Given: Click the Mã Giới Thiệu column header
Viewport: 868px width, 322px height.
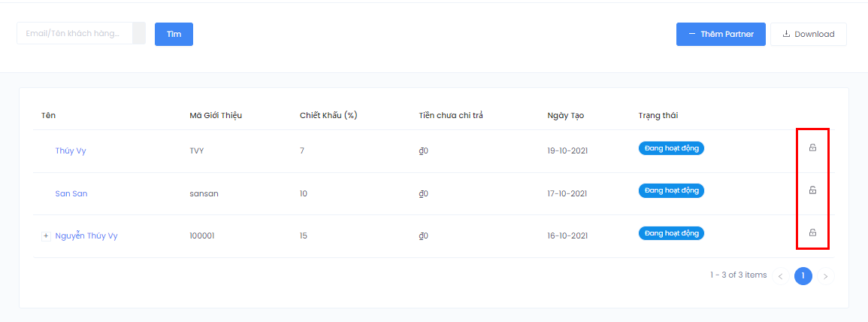Looking at the screenshot, I should click(x=216, y=115).
